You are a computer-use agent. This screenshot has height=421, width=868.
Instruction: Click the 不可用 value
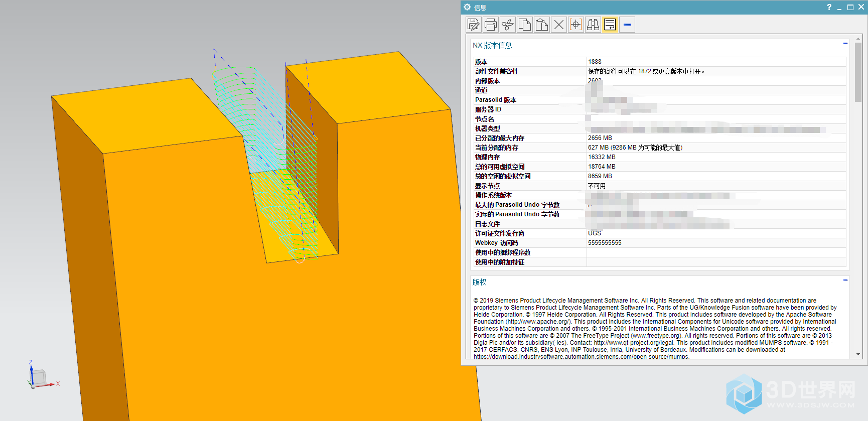point(597,186)
